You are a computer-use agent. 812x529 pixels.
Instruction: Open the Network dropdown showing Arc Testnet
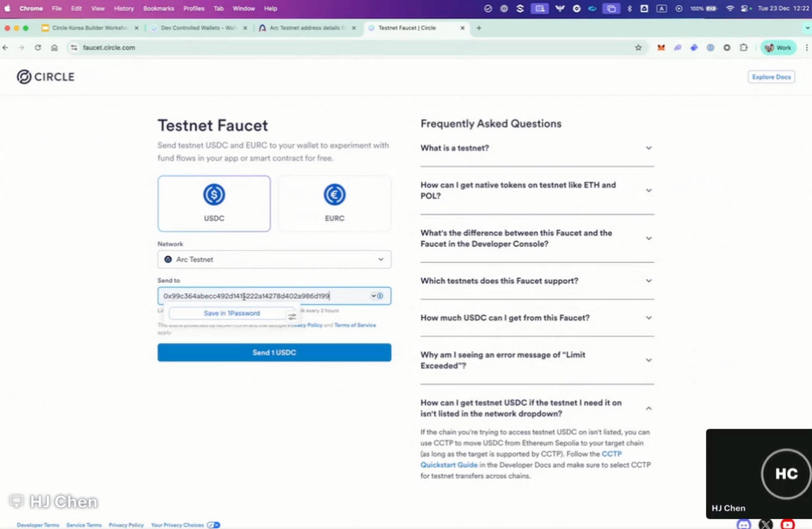[274, 259]
